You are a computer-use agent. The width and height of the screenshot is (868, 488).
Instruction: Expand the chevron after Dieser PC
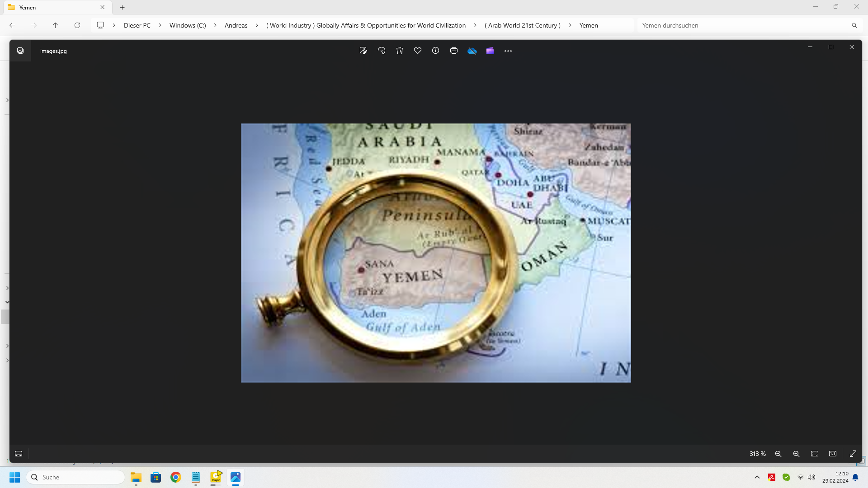(160, 25)
